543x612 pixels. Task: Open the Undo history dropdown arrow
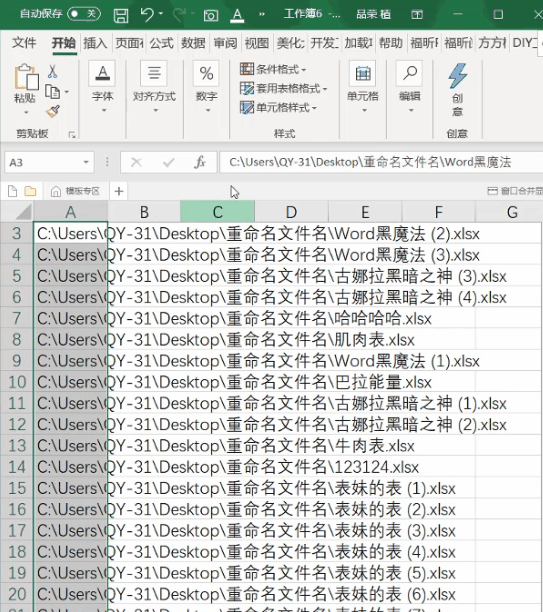tap(161, 14)
